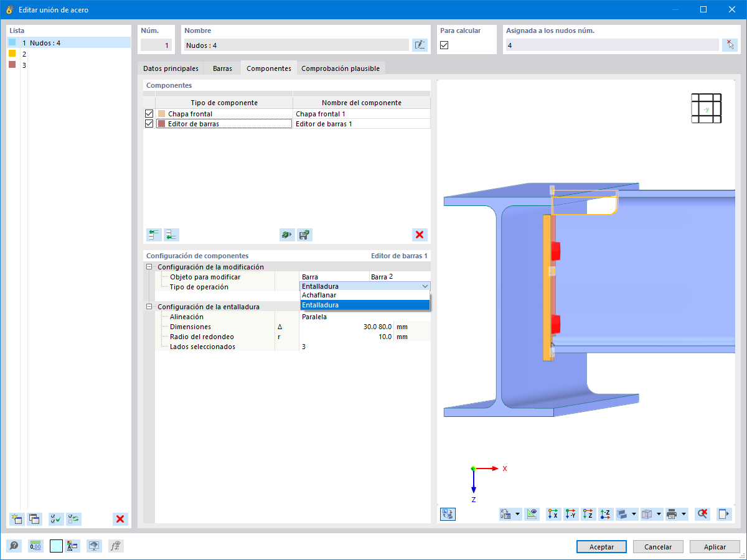This screenshot has height=560, width=747.
Task: Click the reset zoom red X magnifier icon
Action: click(703, 514)
